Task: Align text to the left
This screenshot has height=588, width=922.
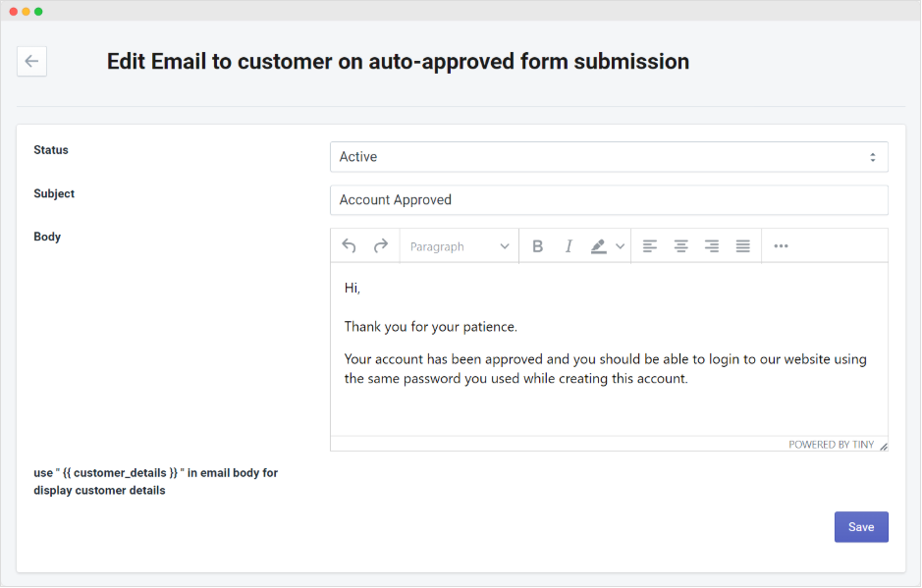Action: click(649, 246)
